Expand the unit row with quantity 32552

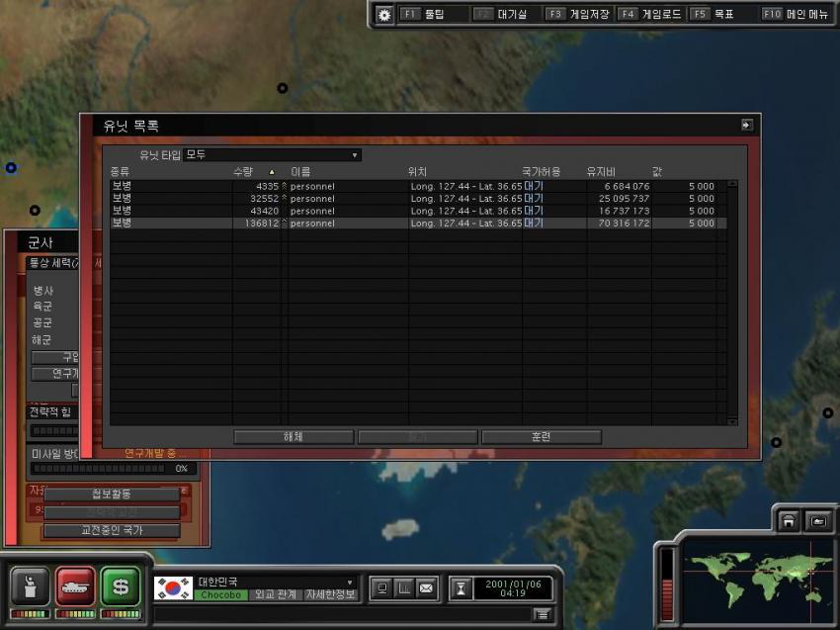tap(285, 199)
